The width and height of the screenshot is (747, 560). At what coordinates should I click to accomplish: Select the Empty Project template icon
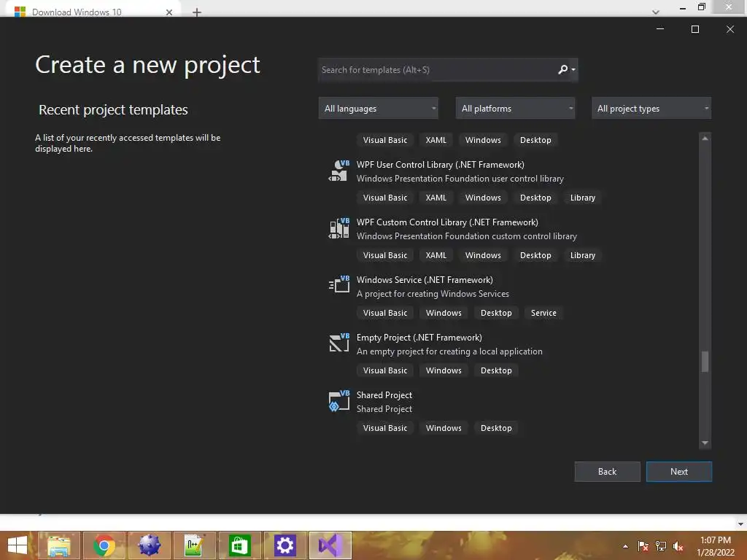pyautogui.click(x=338, y=343)
